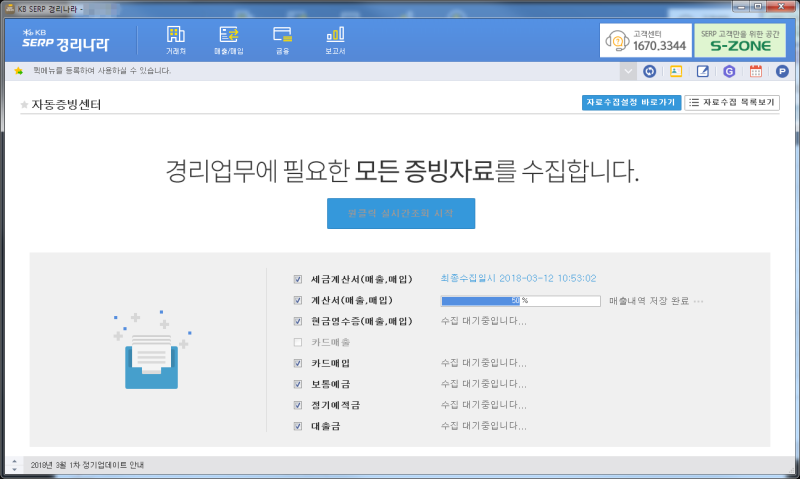Screen dimensions: 800x479
Task: Click 매출내역 저장 완료 status text
Action: coord(649,301)
